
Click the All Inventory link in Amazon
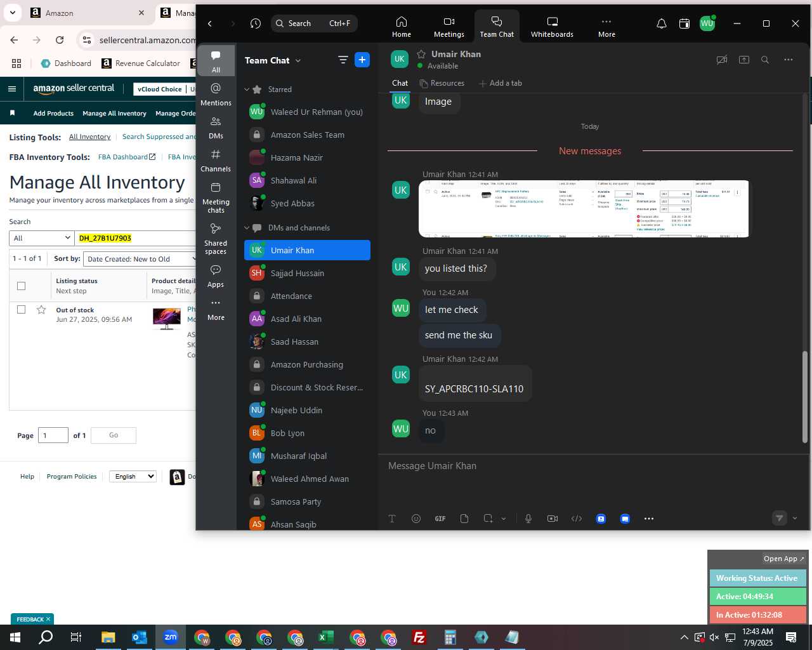coord(89,136)
